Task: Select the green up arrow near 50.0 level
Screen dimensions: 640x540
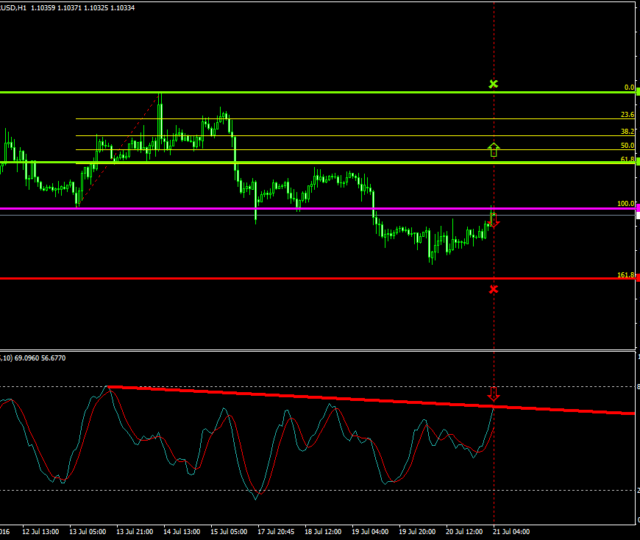Action: (x=493, y=150)
